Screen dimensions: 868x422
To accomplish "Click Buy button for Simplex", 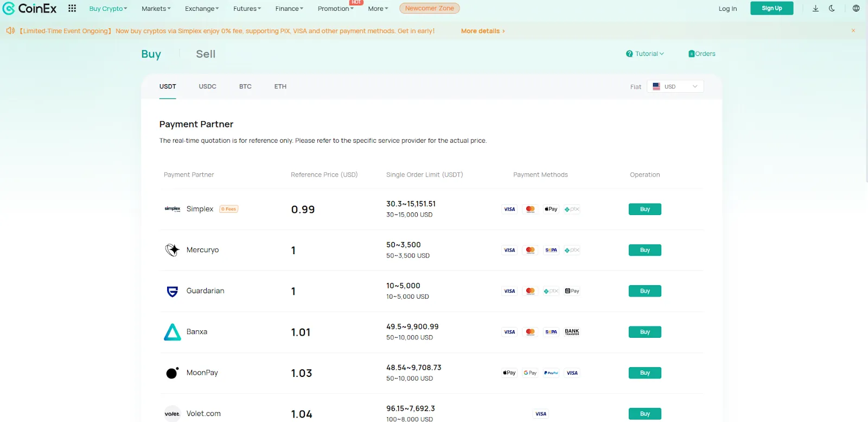I will [645, 209].
